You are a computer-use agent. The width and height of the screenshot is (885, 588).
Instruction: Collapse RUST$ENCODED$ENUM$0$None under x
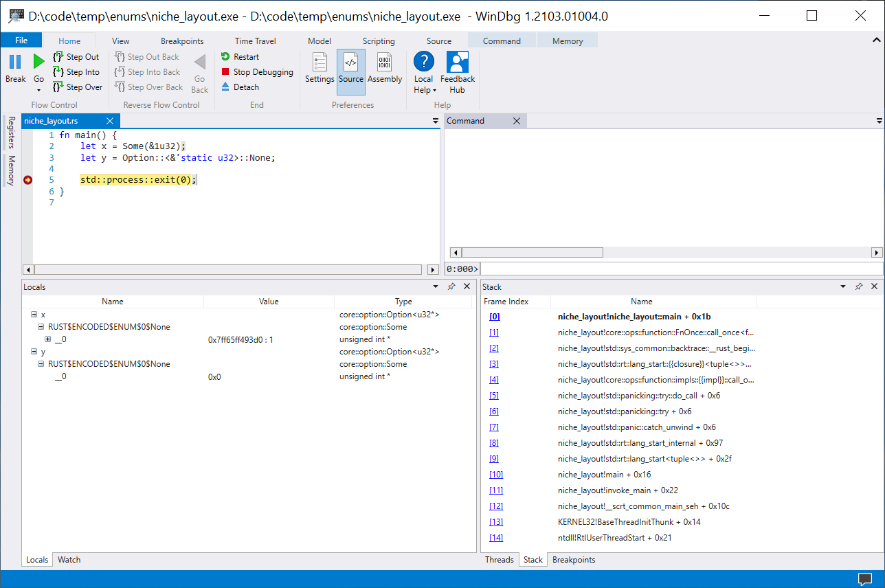pyautogui.click(x=41, y=327)
